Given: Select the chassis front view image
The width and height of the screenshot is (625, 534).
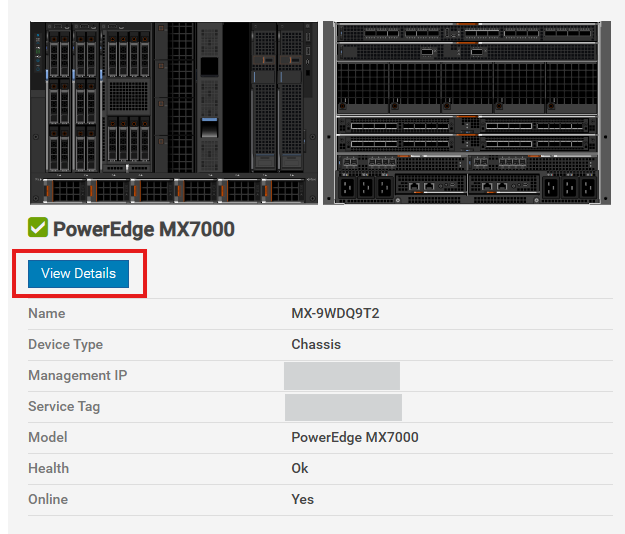Looking at the screenshot, I should pyautogui.click(x=174, y=113).
